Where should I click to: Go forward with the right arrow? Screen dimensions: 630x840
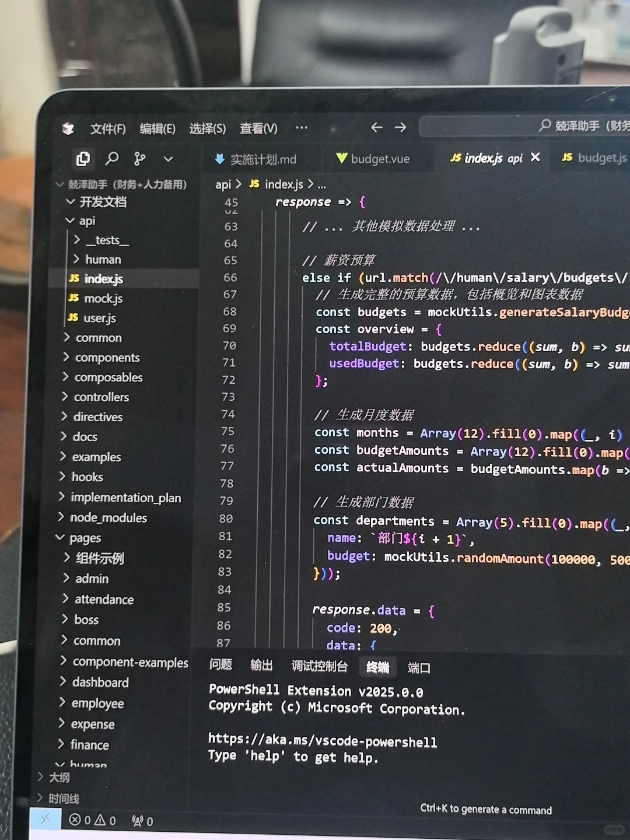[x=400, y=127]
